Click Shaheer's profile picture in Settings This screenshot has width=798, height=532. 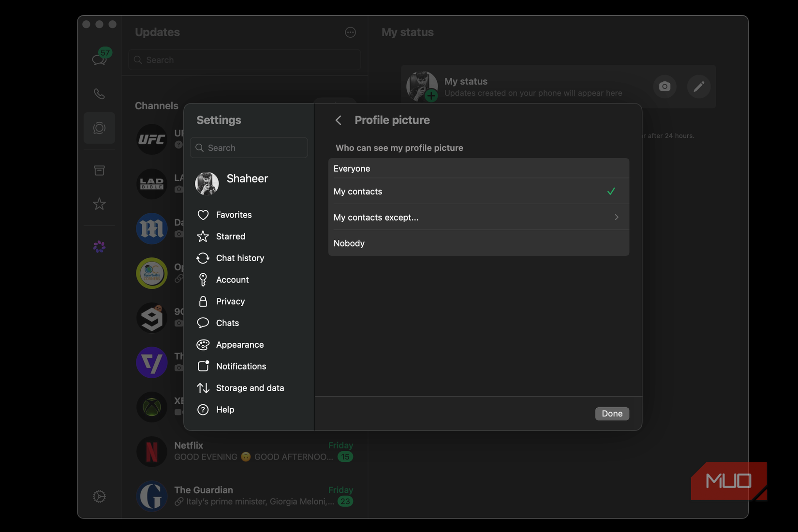(207, 184)
